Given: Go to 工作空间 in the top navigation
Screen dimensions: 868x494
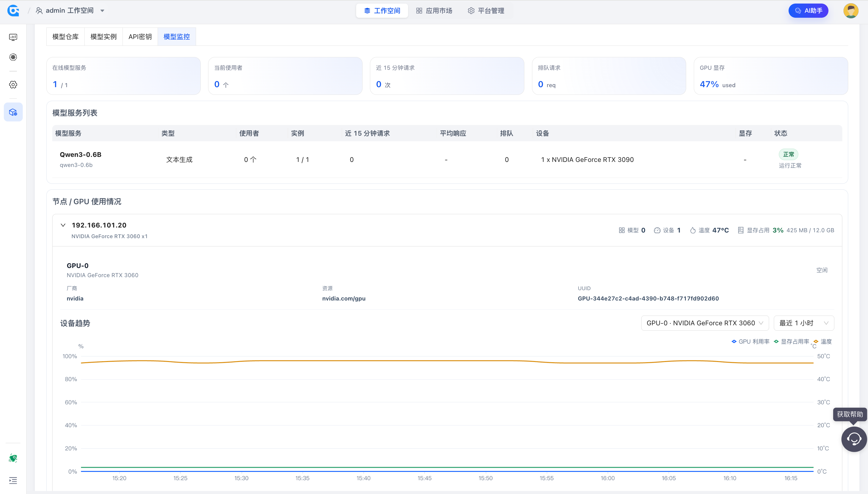Looking at the screenshot, I should 382,11.
